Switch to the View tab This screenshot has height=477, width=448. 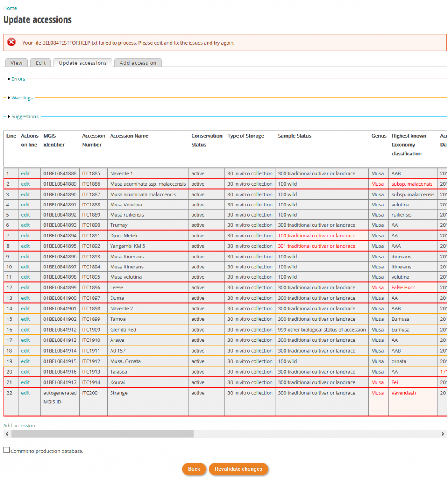(x=16, y=63)
